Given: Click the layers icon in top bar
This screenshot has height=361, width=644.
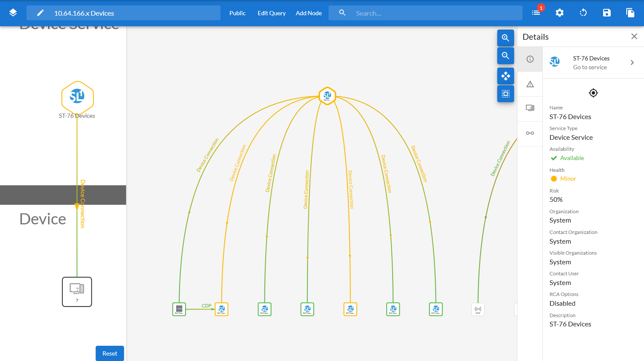Looking at the screenshot, I should (13, 13).
